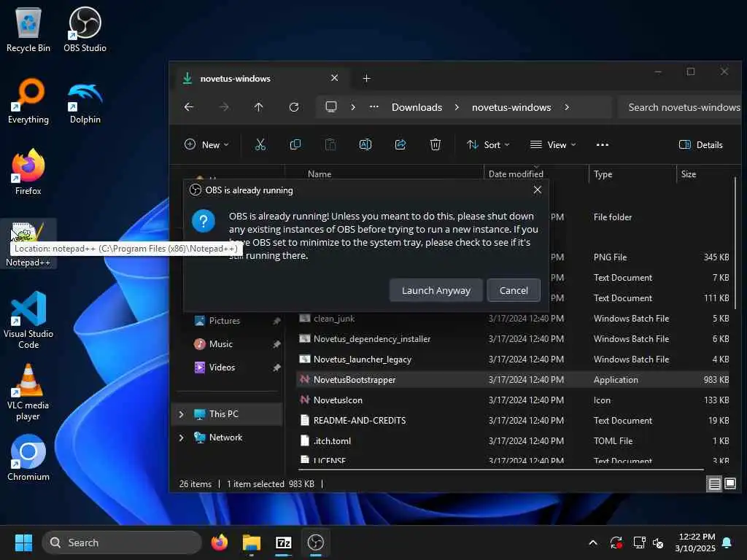Screen dimensions: 747x560
Task: Expand the Network tree node
Action: point(181,437)
